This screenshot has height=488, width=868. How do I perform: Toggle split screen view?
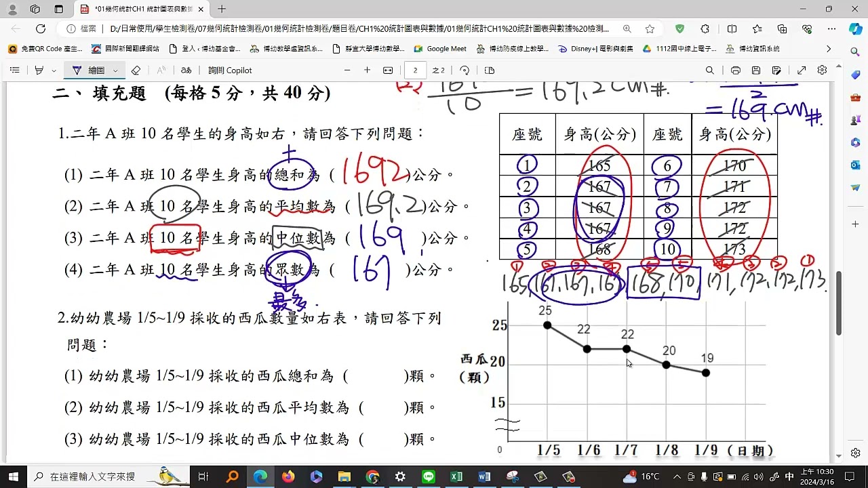pyautogui.click(x=732, y=29)
